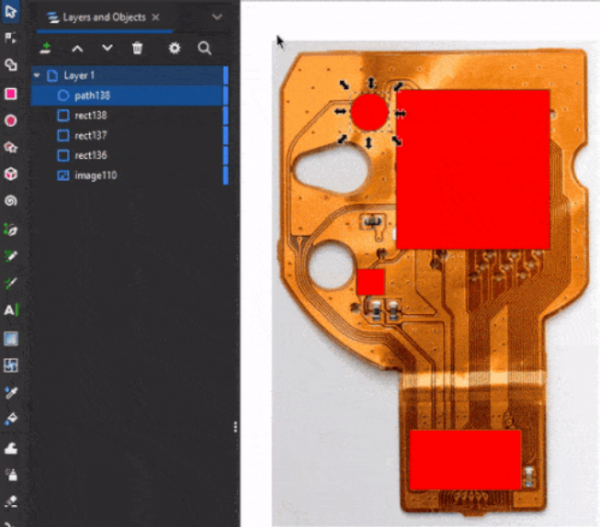Select the Node editing tool

(11, 38)
